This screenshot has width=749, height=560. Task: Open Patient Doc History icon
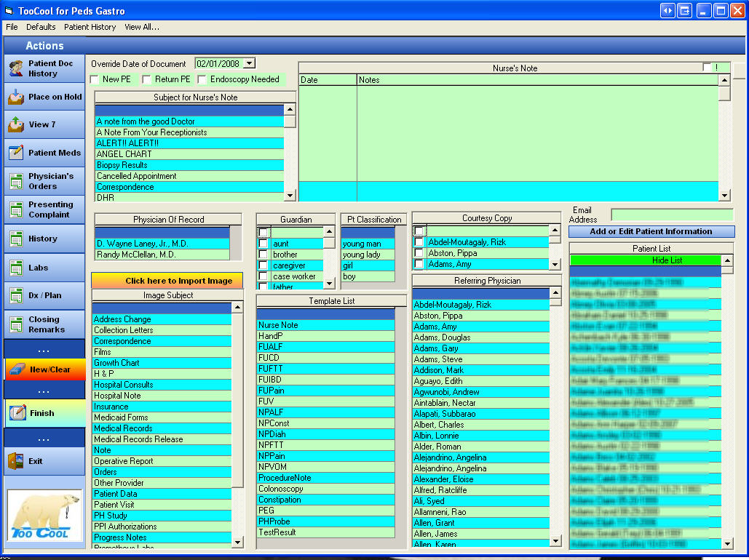coord(16,69)
